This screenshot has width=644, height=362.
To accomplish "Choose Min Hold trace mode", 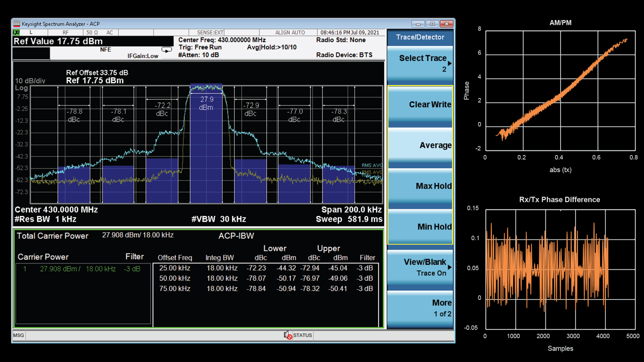I will 420,227.
